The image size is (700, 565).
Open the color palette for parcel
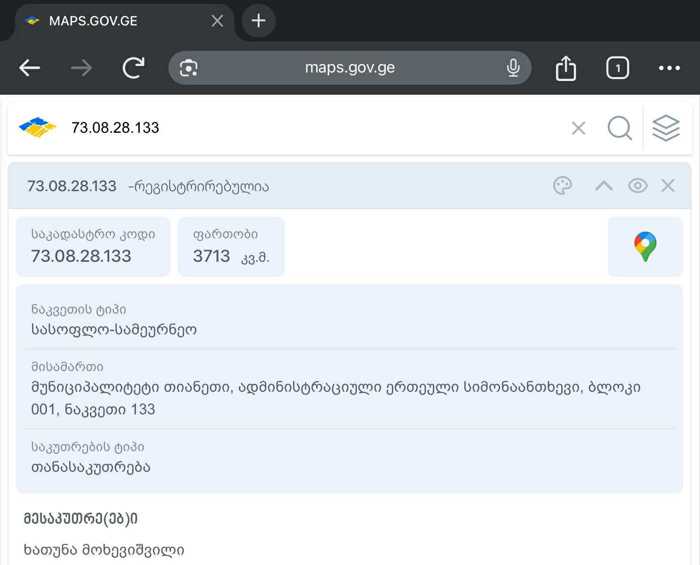[x=563, y=186]
